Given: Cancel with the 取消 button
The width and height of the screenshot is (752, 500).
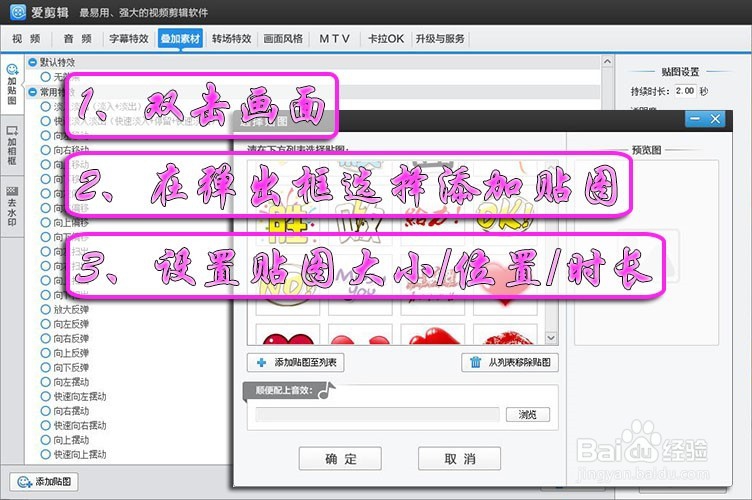Looking at the screenshot, I should [459, 459].
